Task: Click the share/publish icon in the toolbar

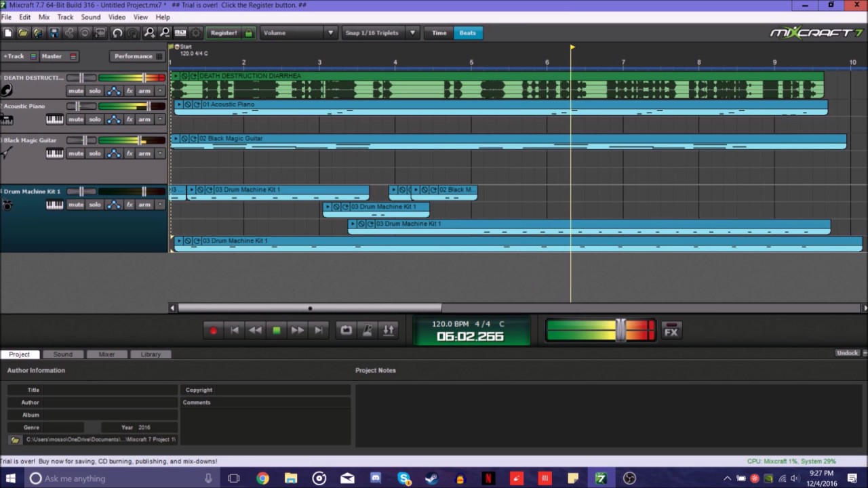Action: click(x=69, y=33)
